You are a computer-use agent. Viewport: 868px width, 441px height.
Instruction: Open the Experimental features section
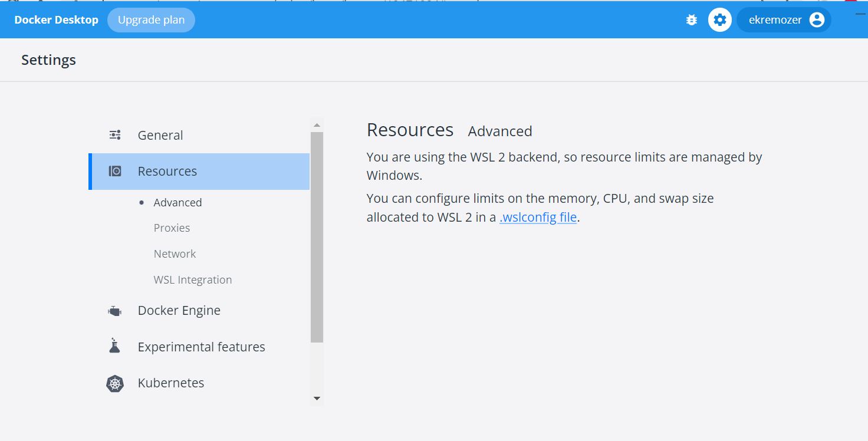[201, 347]
